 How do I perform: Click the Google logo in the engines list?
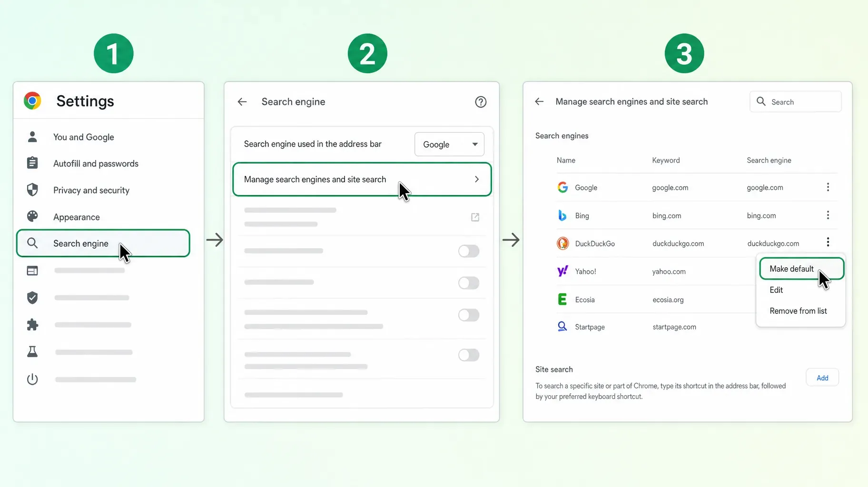click(562, 187)
